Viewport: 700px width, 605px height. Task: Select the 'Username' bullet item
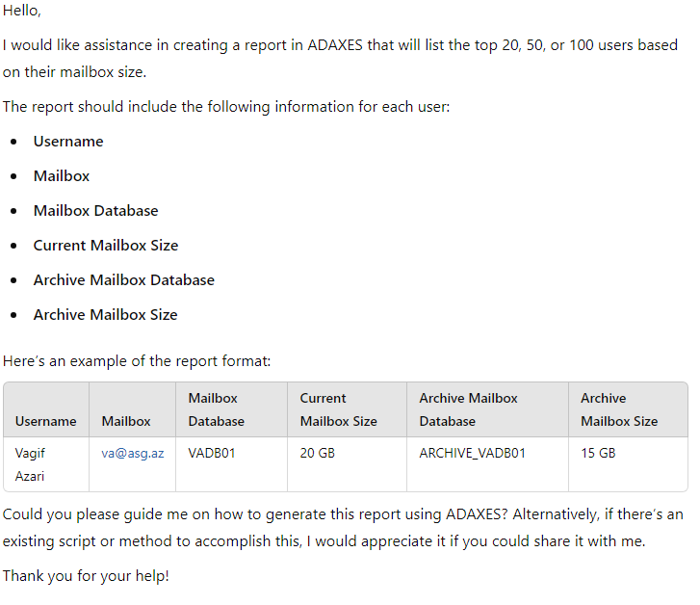68,142
